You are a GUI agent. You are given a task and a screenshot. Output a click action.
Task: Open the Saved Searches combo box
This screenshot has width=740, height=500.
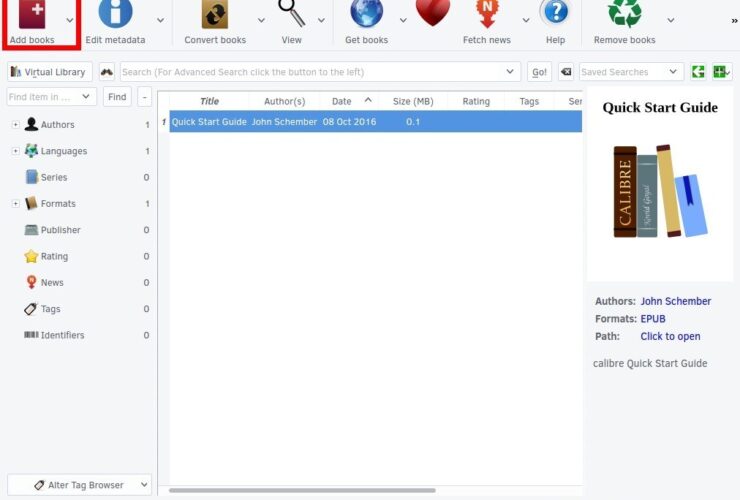[x=631, y=72]
